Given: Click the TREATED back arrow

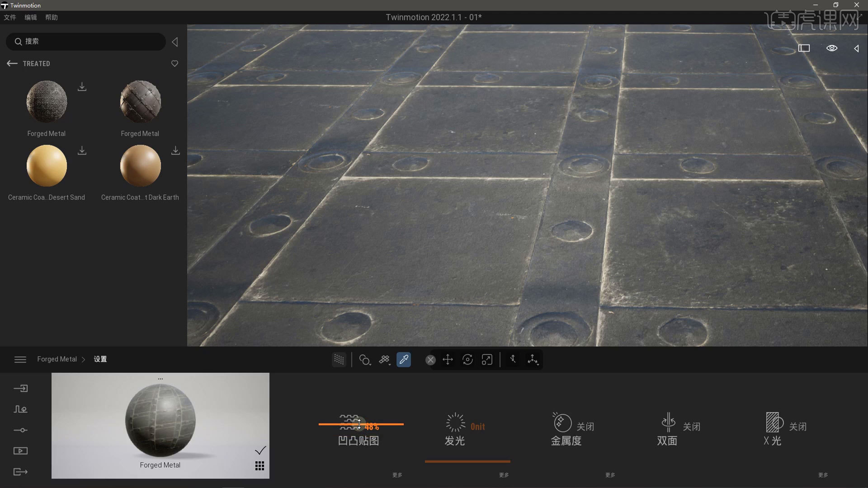Looking at the screenshot, I should pos(12,63).
